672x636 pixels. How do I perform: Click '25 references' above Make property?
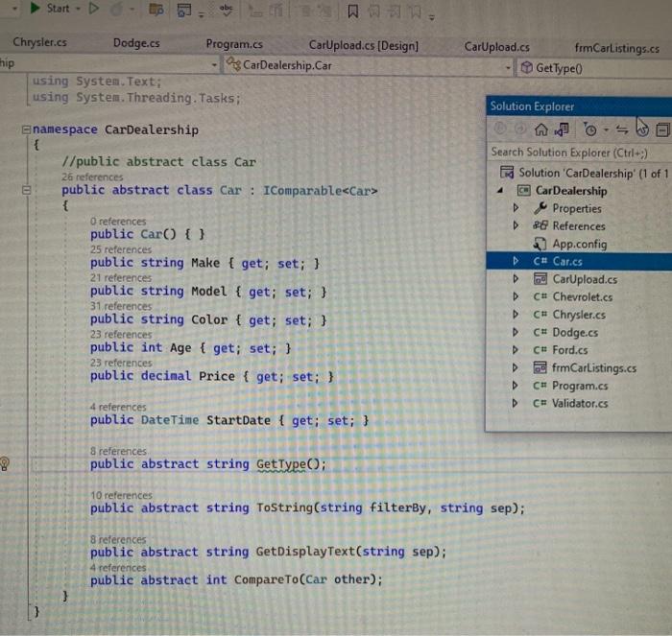pyautogui.click(x=121, y=249)
